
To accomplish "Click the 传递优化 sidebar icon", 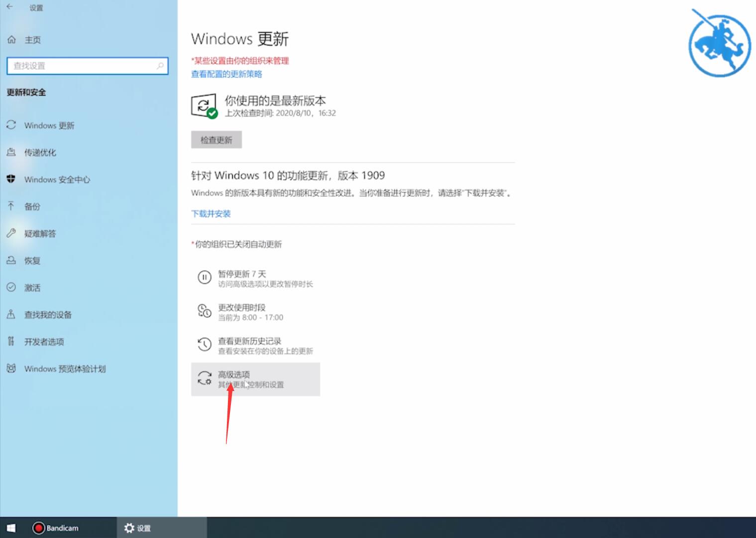I will [11, 152].
